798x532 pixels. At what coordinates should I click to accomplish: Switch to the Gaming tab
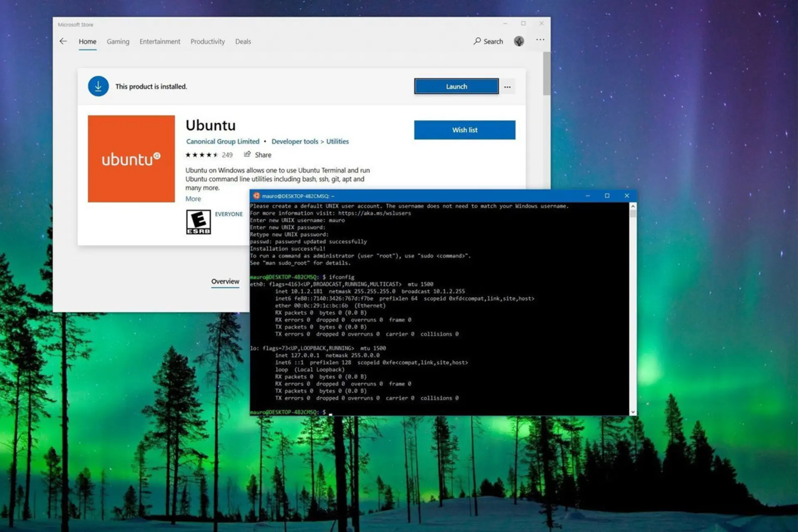(x=118, y=42)
